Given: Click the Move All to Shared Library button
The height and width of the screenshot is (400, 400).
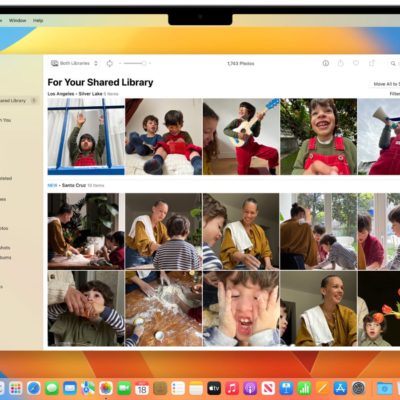Looking at the screenshot, I should pyautogui.click(x=385, y=84).
